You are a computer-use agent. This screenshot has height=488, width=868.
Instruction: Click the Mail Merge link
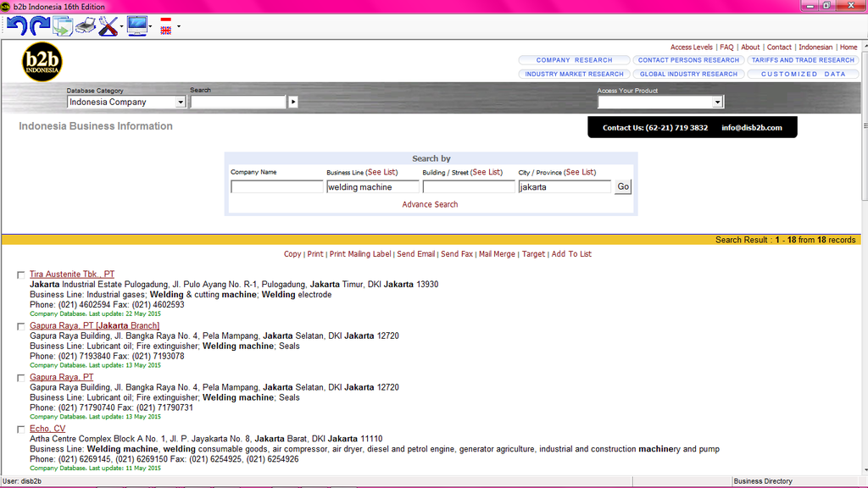tap(497, 254)
